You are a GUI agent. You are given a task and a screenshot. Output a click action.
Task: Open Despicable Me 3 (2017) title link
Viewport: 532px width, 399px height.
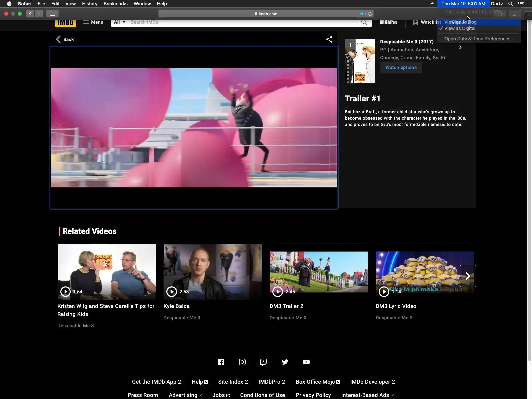pos(407,42)
